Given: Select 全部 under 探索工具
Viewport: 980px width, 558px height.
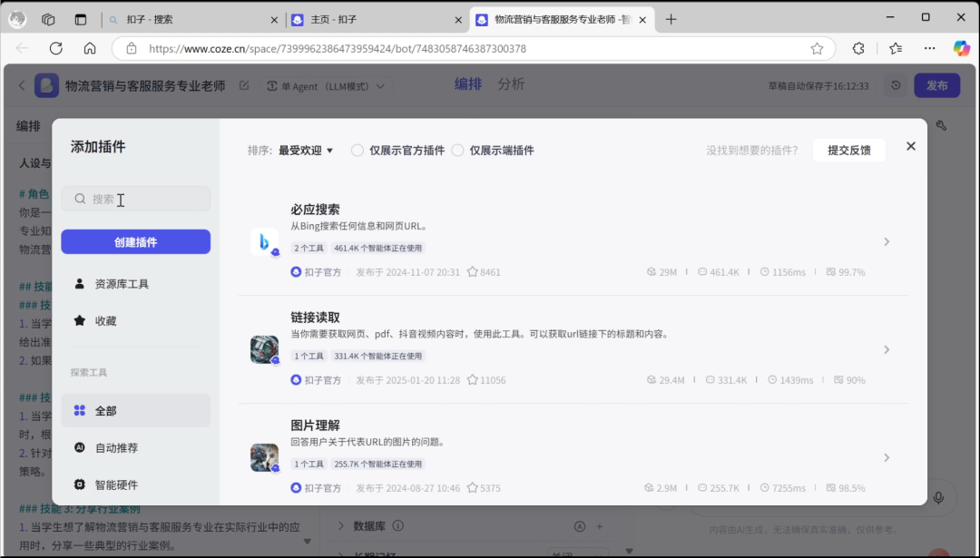Looking at the screenshot, I should [x=104, y=410].
